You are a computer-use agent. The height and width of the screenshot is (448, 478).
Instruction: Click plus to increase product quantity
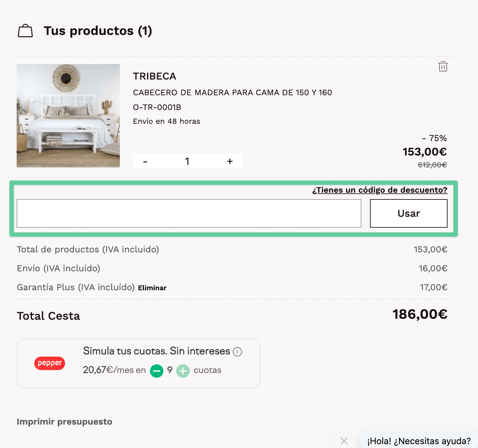230,161
